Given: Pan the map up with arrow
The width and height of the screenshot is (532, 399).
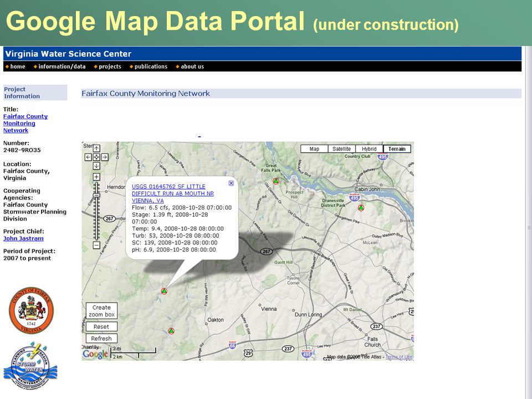Looking at the screenshot, I should tap(96, 149).
